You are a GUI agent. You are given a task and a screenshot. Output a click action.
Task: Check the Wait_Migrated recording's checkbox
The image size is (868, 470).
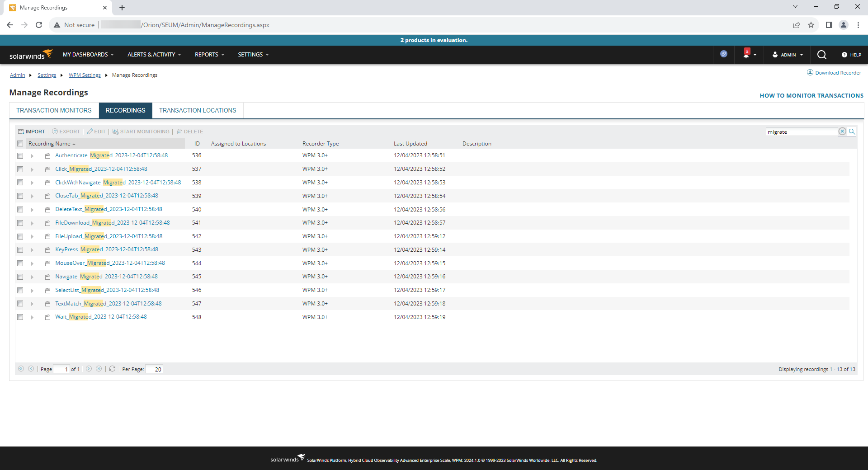pos(20,317)
